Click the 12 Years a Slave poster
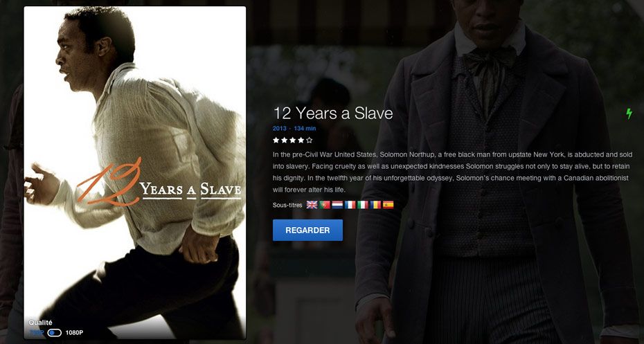The image size is (644, 344). click(x=135, y=173)
